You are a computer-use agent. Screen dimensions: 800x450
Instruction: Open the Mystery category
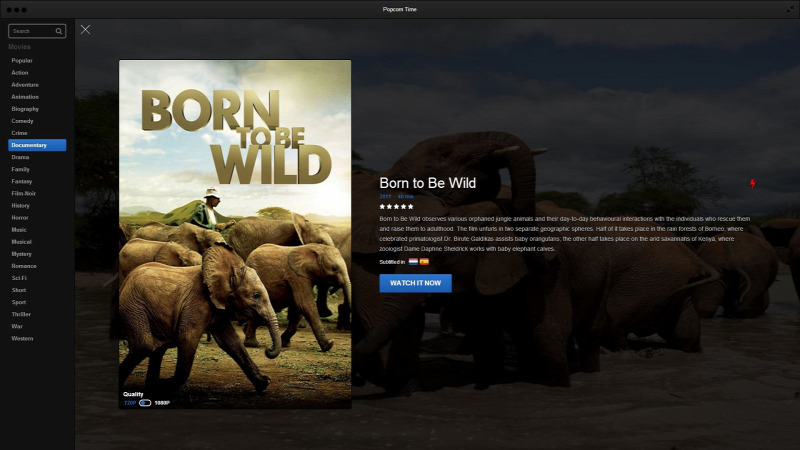coord(21,254)
